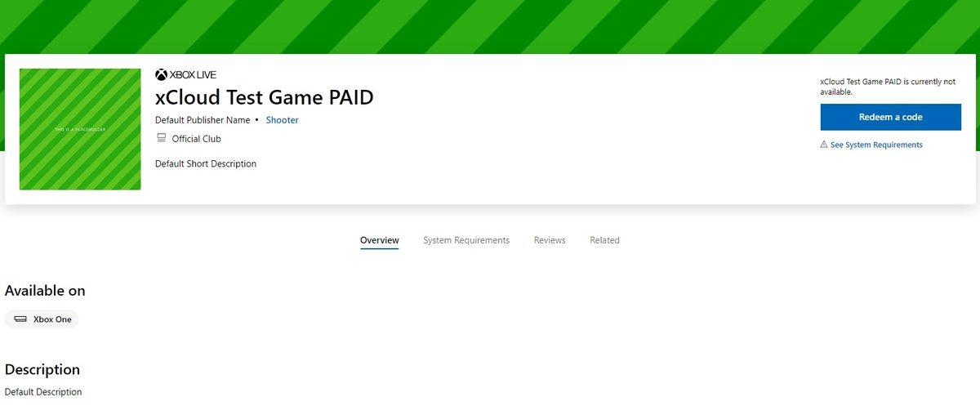Click the Xbox One platform badge

click(42, 319)
